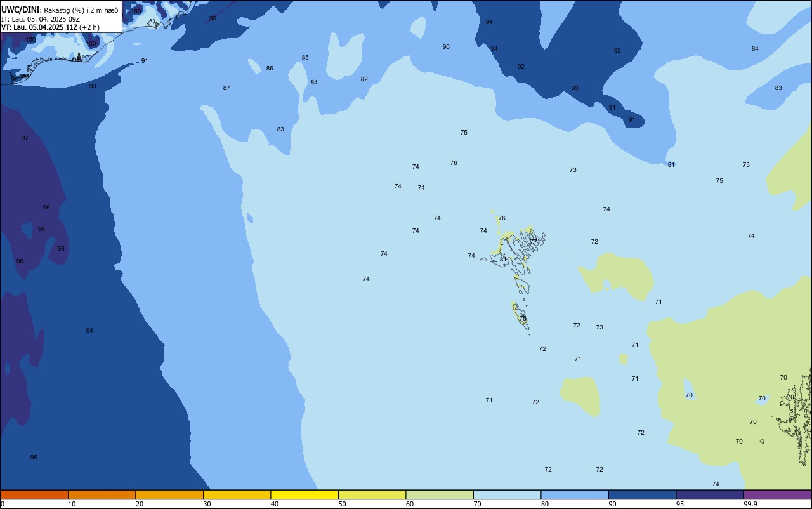Choose the golden 30–40 legend swatch
The image size is (812, 509).
tap(237, 494)
